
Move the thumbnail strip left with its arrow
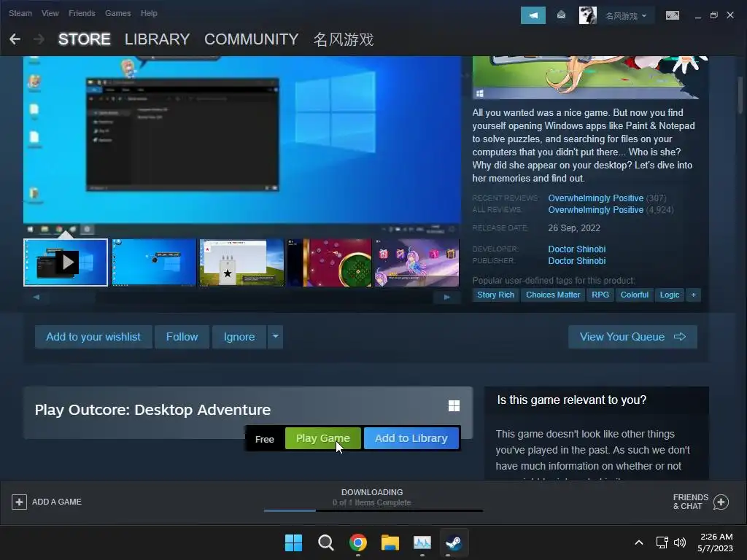coord(36,297)
